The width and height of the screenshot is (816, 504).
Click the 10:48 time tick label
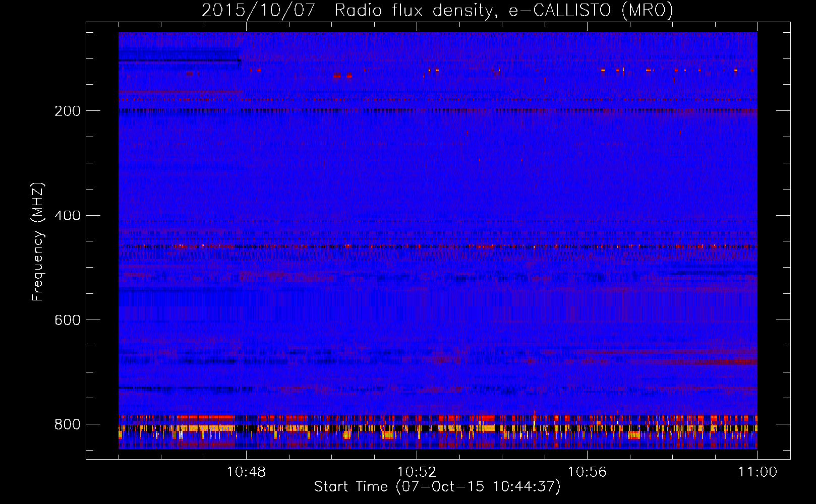246,472
